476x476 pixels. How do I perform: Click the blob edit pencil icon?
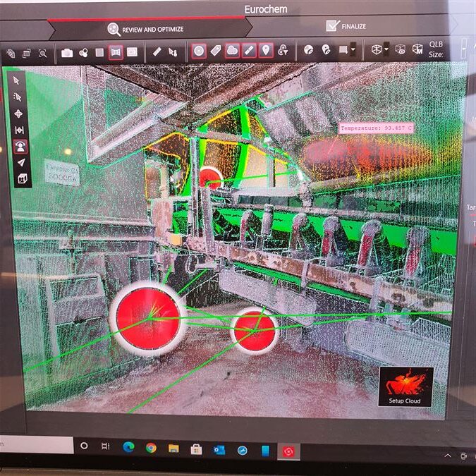[x=326, y=49]
